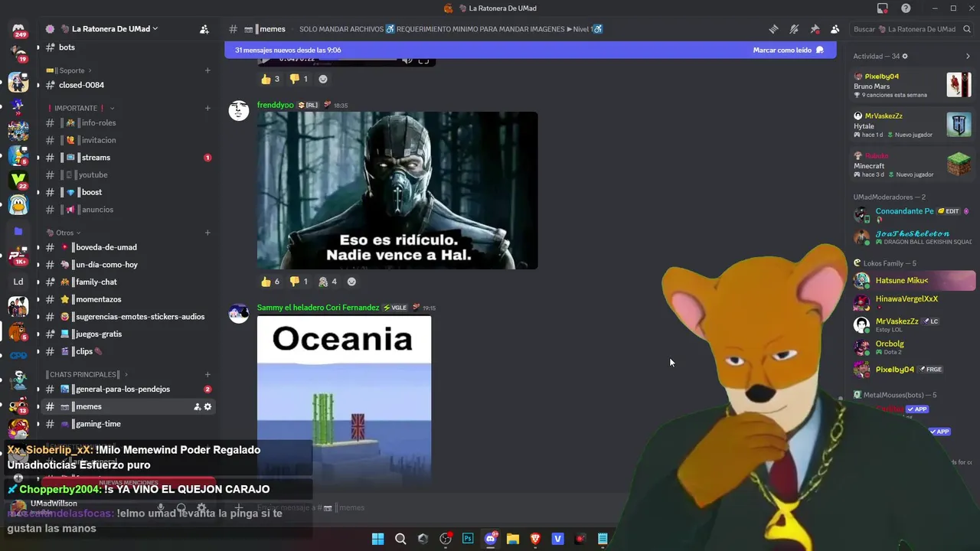Image resolution: width=980 pixels, height=551 pixels.
Task: Click the Buscar server search field
Action: click(x=911, y=29)
